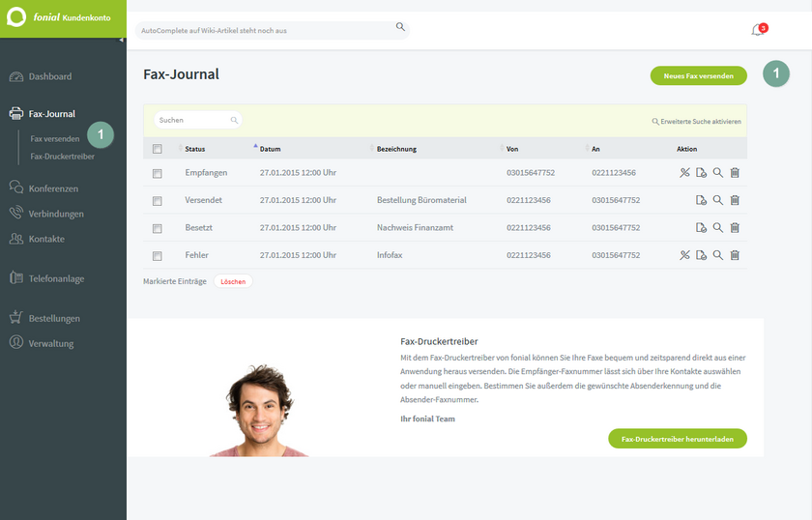Check the Fehler row checkbox
Screen dimensions: 812x520
tap(158, 256)
